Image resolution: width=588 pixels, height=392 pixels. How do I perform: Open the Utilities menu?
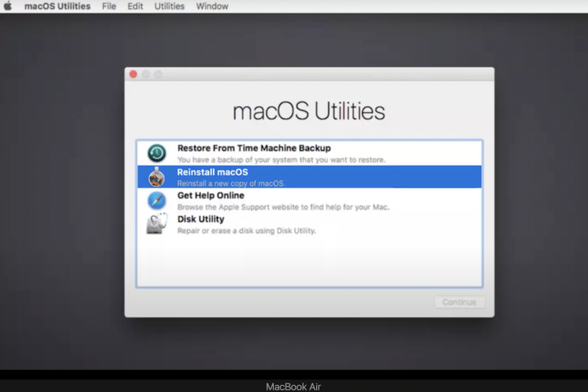pos(169,6)
